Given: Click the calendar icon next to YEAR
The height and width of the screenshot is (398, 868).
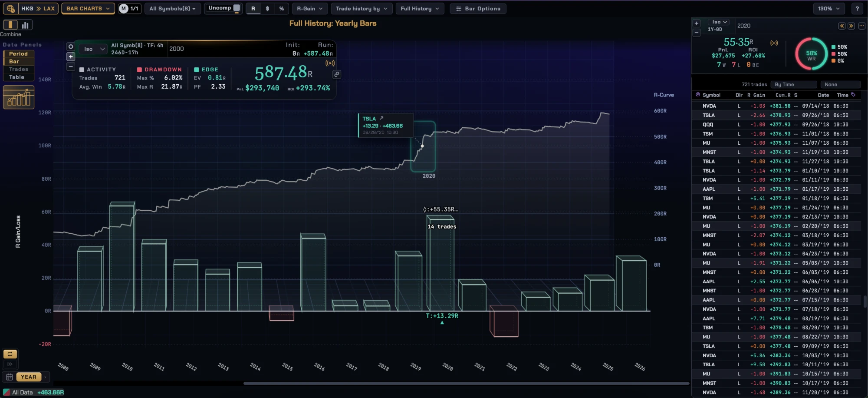Looking at the screenshot, I should (9, 377).
